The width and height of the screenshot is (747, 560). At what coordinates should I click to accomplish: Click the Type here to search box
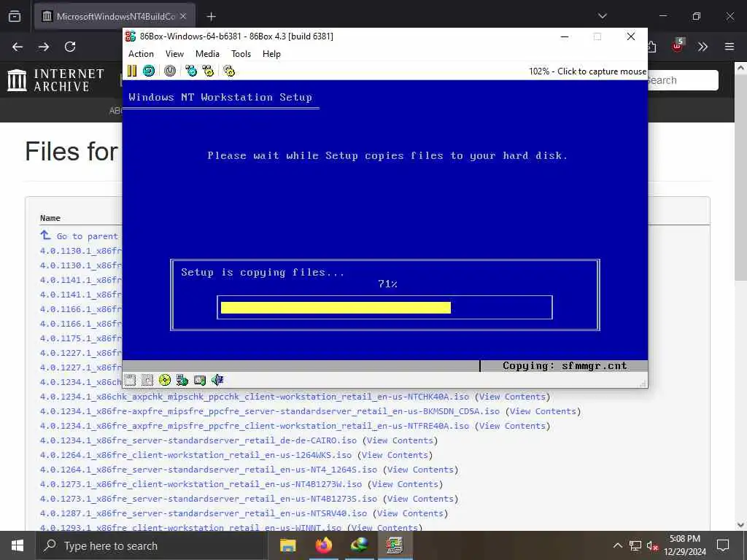[x=152, y=545]
